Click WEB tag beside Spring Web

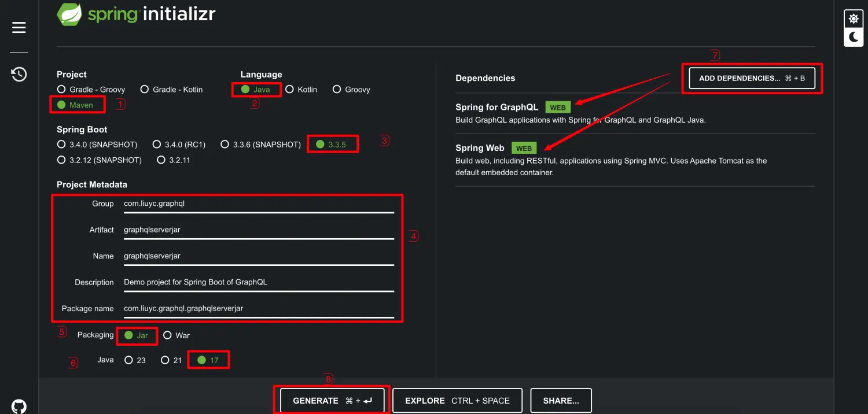coord(524,148)
